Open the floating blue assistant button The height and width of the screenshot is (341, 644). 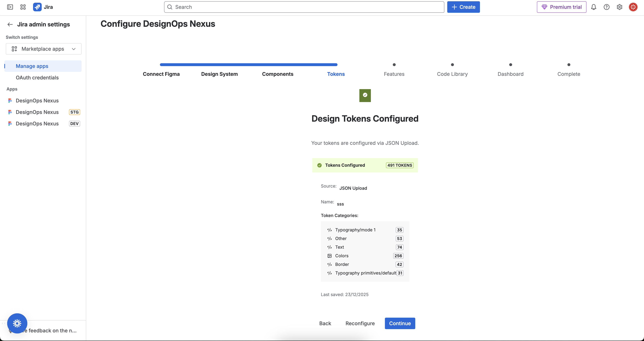click(17, 323)
